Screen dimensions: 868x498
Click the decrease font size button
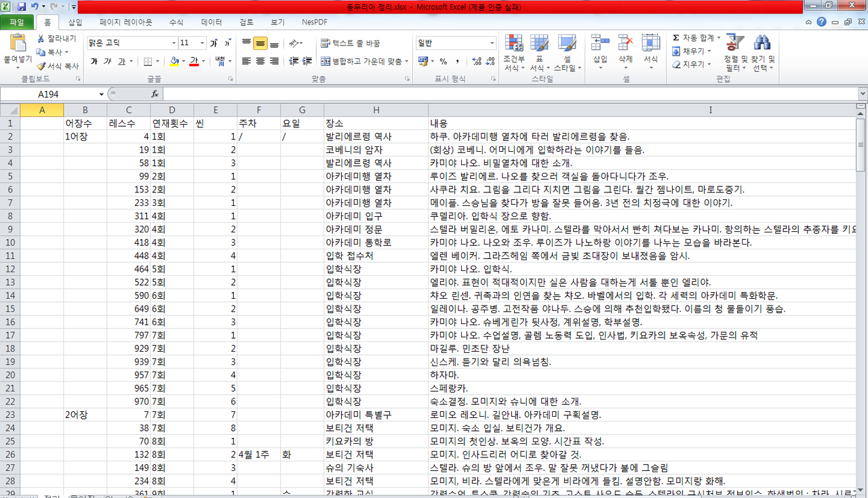(229, 43)
